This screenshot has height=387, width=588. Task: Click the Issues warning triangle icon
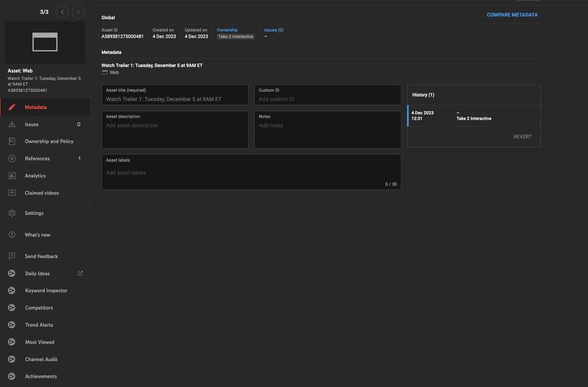point(12,124)
